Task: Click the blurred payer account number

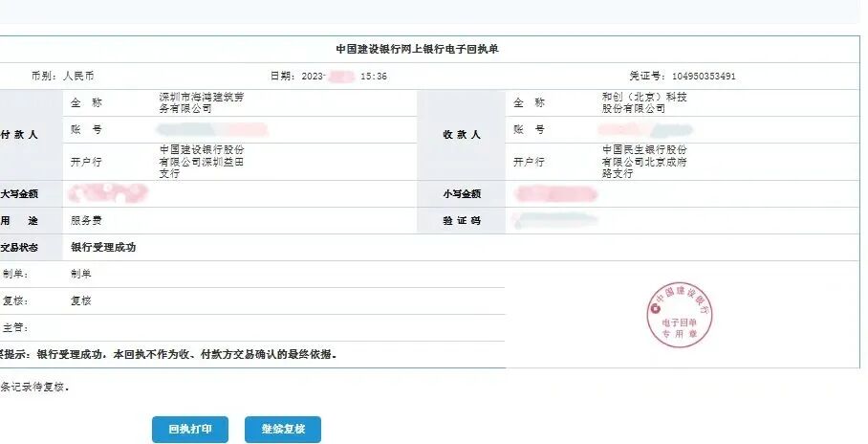Action: pyautogui.click(x=212, y=130)
